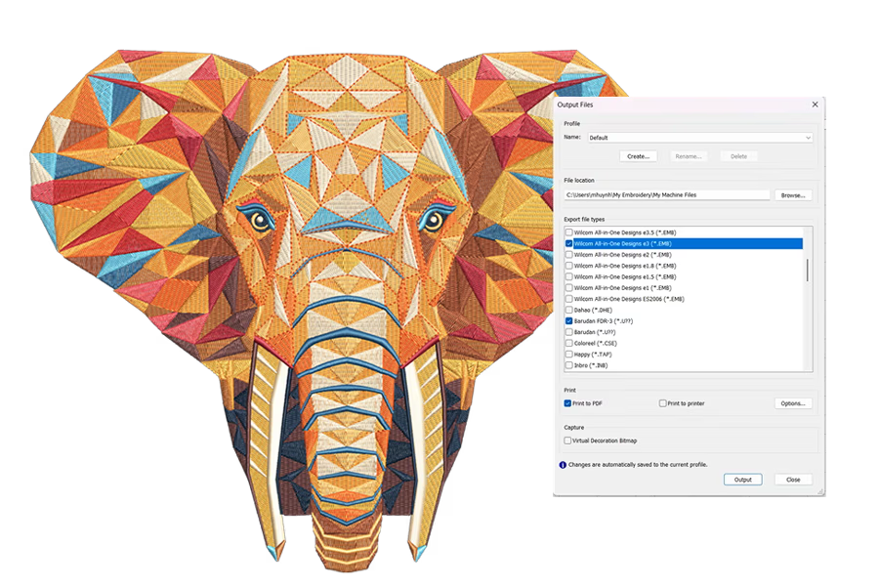Click the Create... profile button
This screenshot has height=588, width=879.
pos(638,156)
